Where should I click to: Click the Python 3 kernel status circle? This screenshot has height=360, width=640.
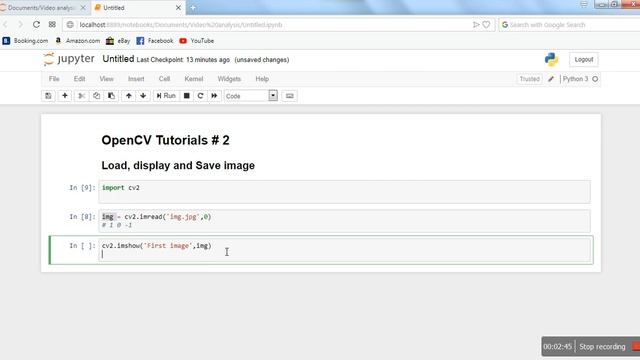[595, 79]
